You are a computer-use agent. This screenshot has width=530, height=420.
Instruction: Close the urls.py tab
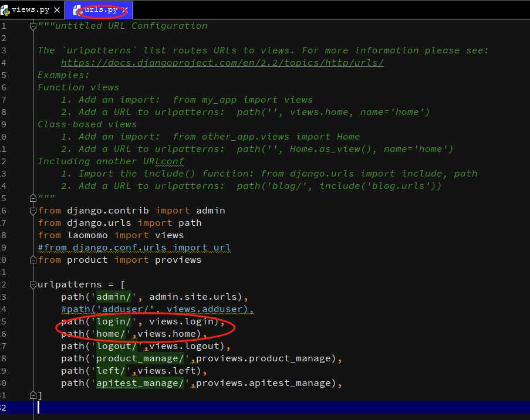125,10
